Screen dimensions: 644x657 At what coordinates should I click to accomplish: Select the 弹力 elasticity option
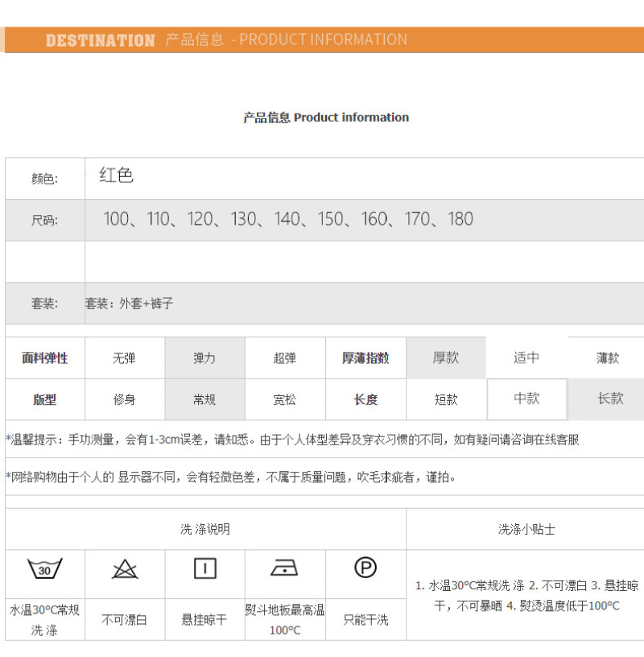[x=204, y=358]
